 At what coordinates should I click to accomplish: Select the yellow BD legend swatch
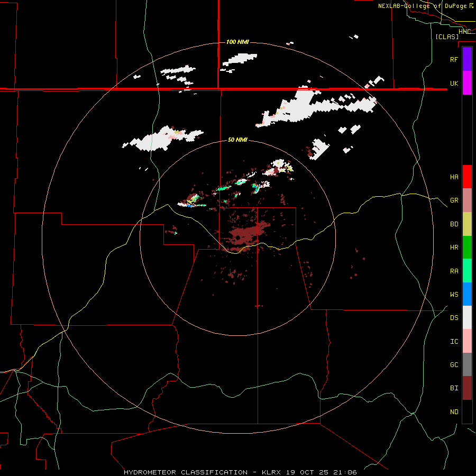coord(467,224)
